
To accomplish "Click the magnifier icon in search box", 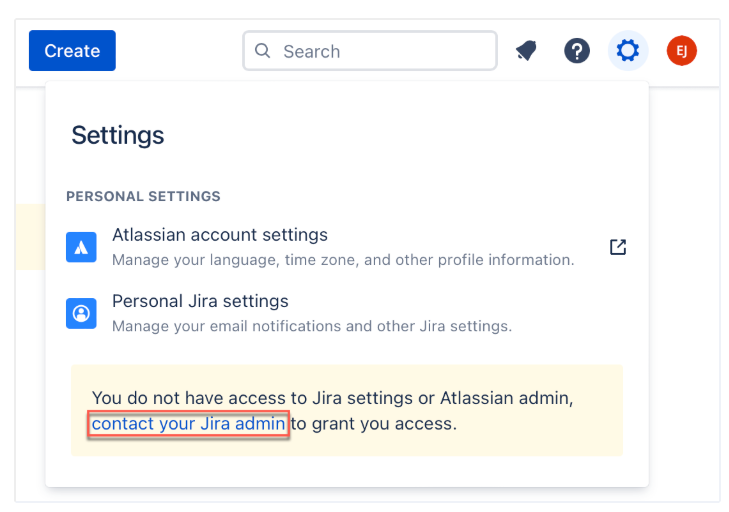I will click(263, 51).
